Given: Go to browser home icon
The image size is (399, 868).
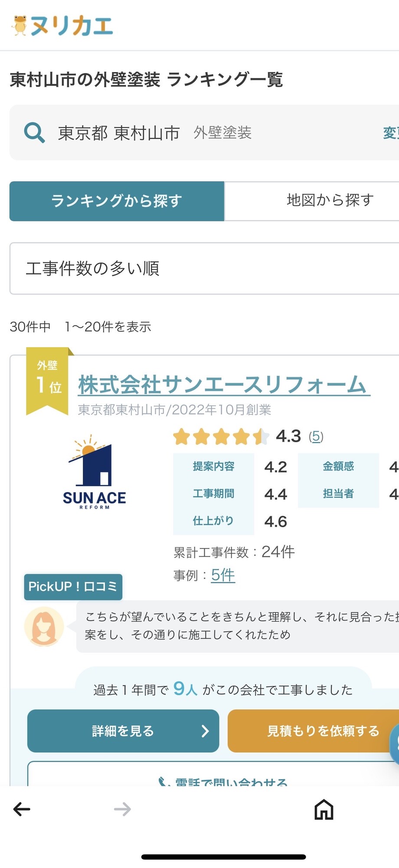Looking at the screenshot, I should tap(324, 809).
